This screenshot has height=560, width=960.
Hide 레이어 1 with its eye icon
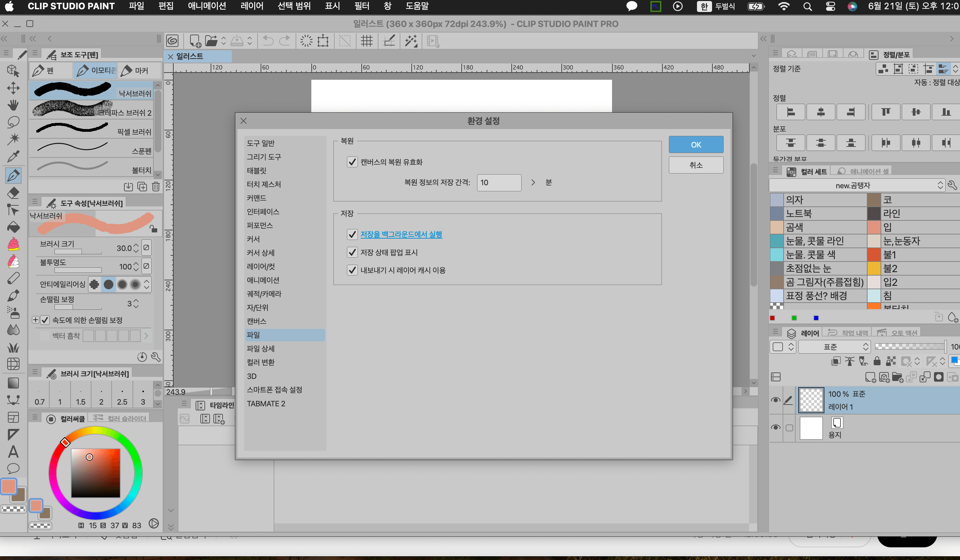[775, 400]
